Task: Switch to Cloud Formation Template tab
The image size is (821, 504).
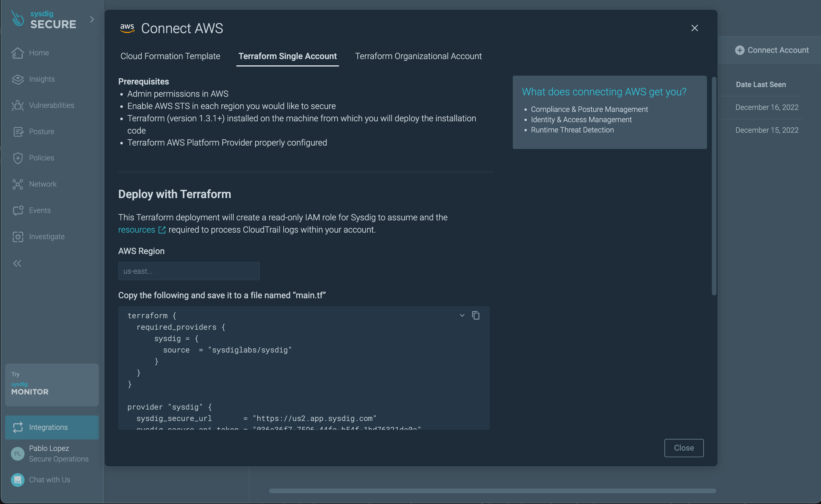Action: 170,56
